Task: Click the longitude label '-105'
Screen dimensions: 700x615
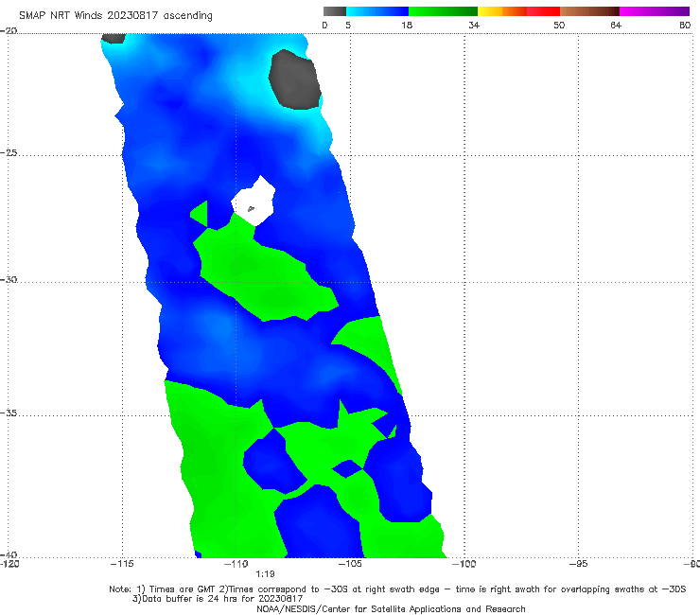Action: (x=350, y=564)
